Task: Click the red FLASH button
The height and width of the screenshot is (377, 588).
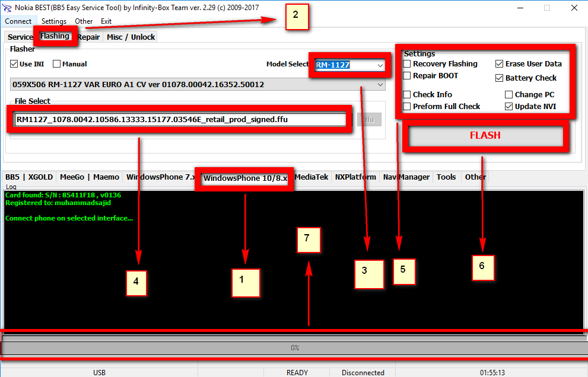Action: [485, 136]
